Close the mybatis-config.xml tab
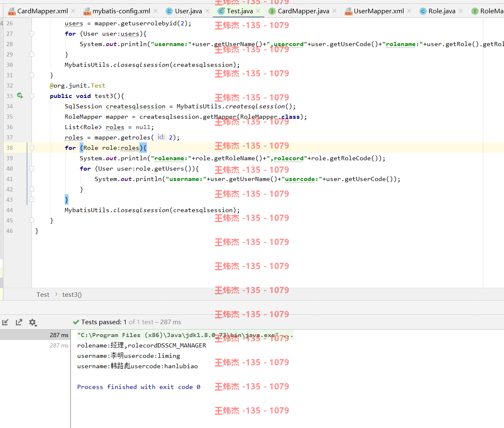 point(156,11)
